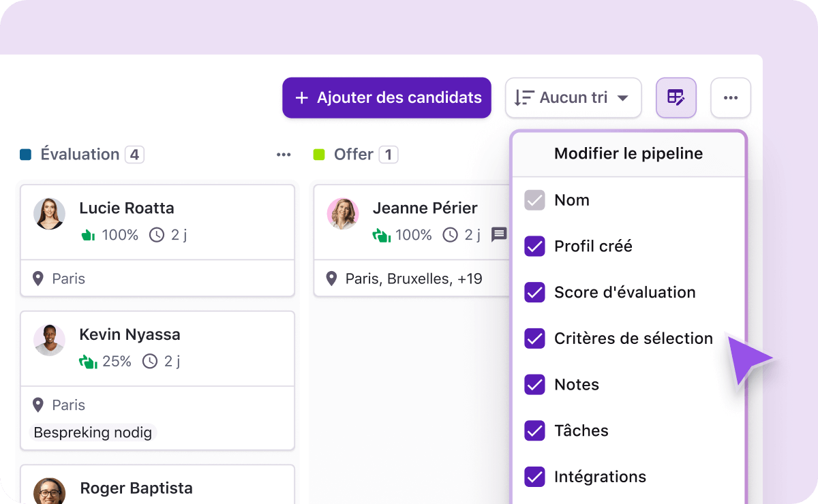Click the pipeline edit icon near the top toolbar
This screenshot has height=504, width=818.
click(676, 97)
